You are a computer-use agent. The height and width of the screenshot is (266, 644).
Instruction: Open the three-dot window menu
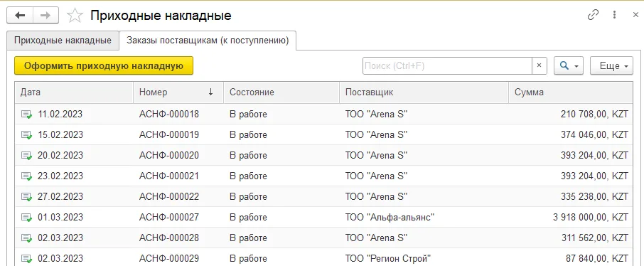coord(614,15)
